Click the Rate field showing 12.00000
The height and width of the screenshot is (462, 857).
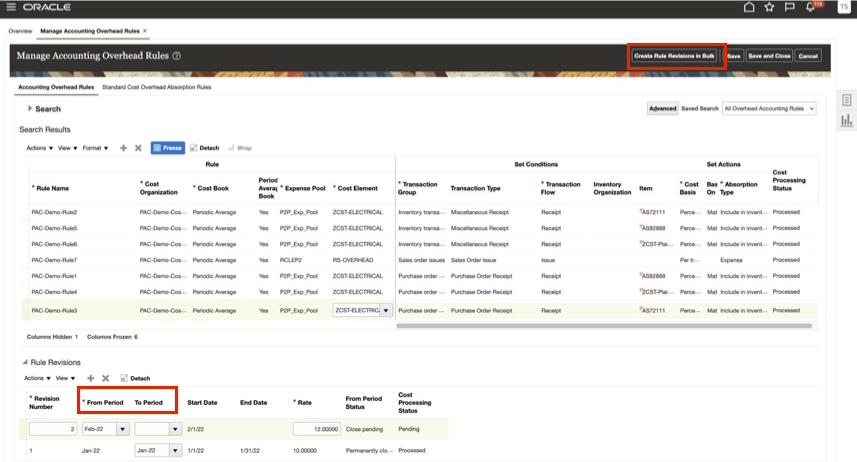pos(316,429)
